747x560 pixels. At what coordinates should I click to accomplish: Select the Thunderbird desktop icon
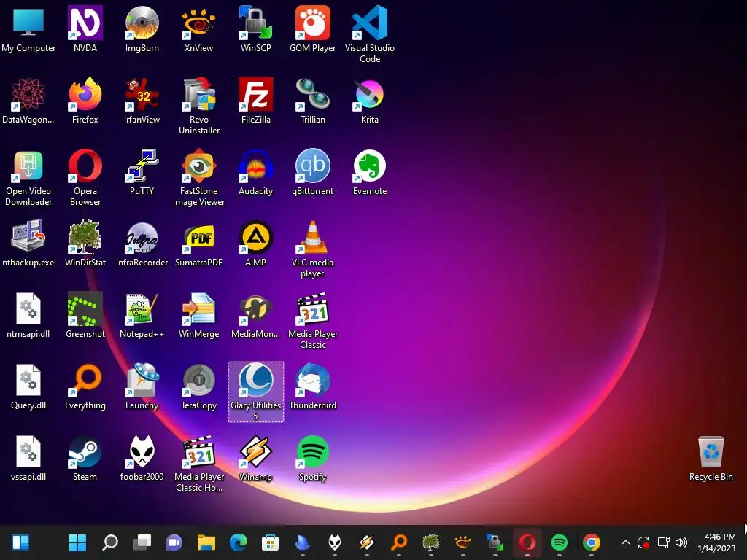pyautogui.click(x=312, y=386)
